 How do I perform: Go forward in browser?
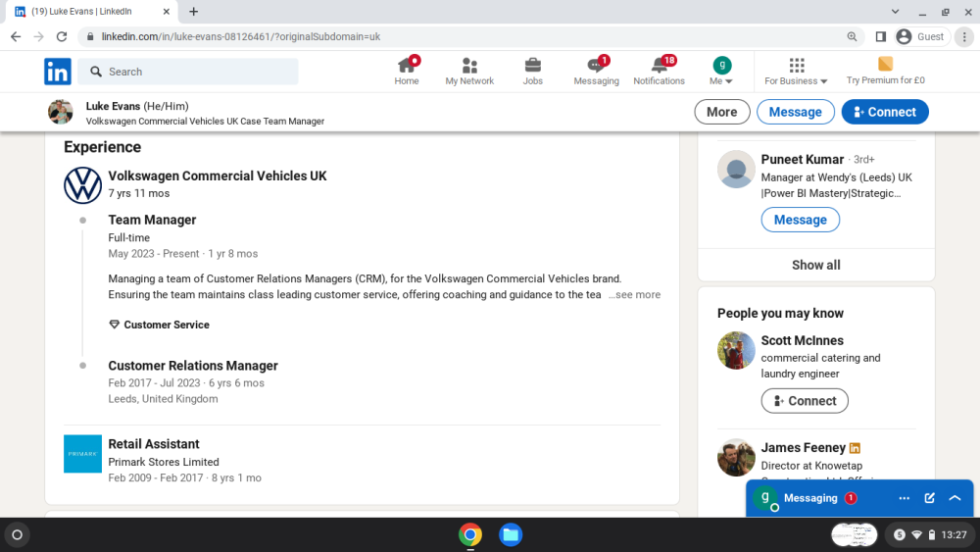39,37
